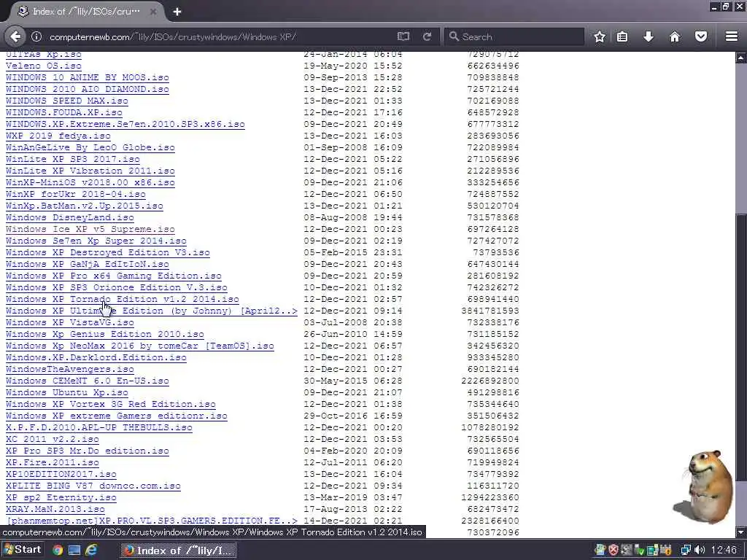Open Windows.XP.Darklord.Edition.iso link
Viewport: 747px width, 560px height.
tap(96, 357)
